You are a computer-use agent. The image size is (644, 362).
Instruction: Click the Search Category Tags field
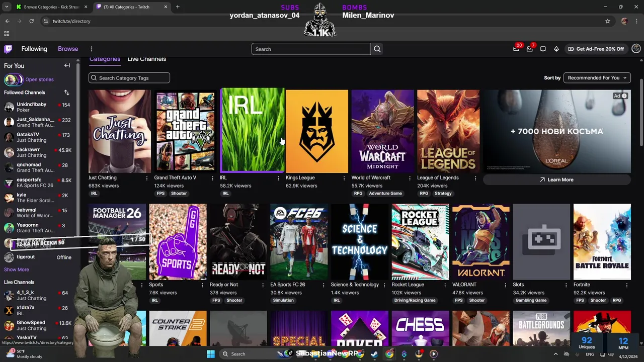pyautogui.click(x=129, y=78)
